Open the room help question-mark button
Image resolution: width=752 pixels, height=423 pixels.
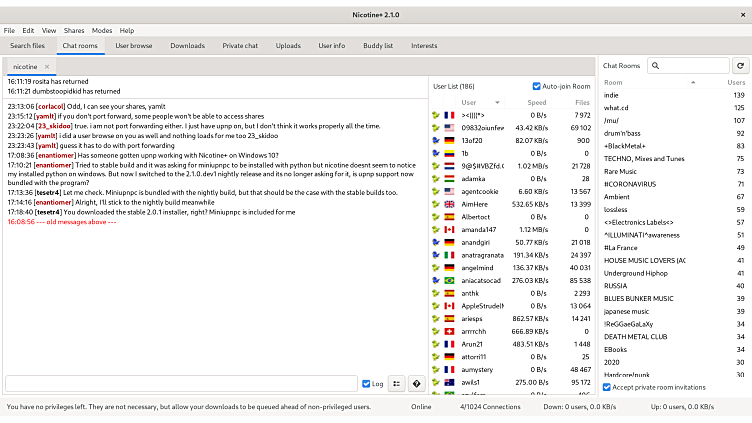pos(416,383)
